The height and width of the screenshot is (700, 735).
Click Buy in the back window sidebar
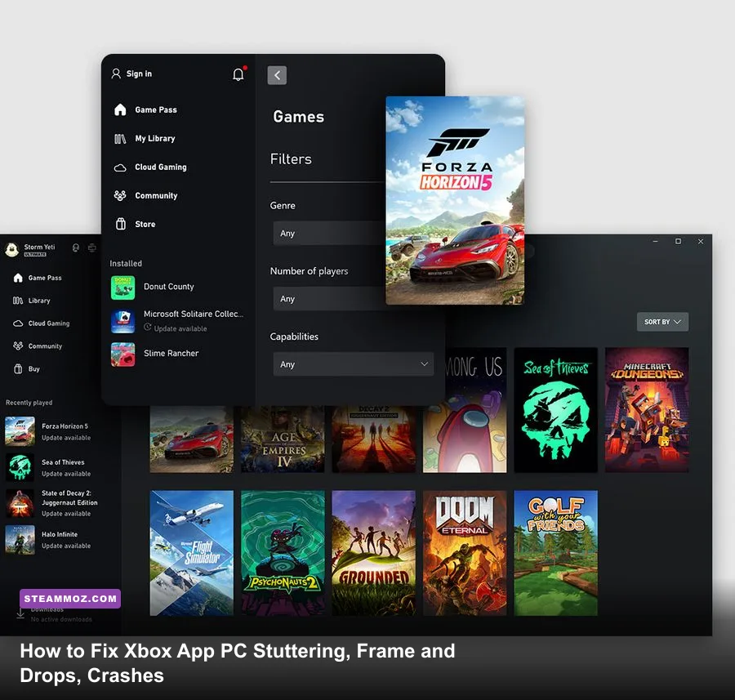[33, 369]
